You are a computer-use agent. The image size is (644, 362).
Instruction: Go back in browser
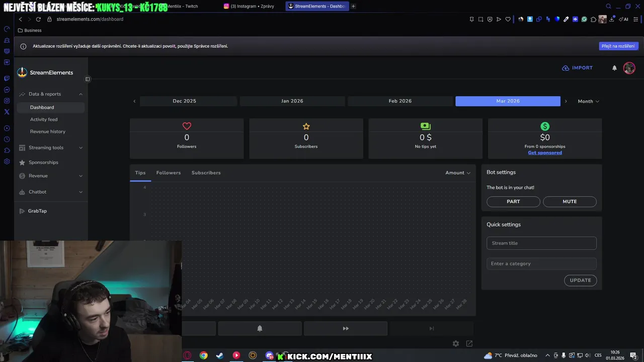[x=20, y=19]
